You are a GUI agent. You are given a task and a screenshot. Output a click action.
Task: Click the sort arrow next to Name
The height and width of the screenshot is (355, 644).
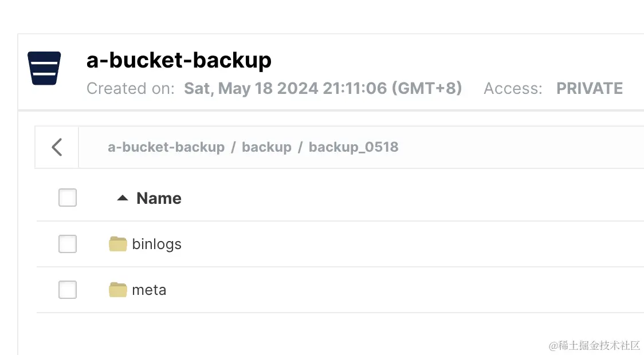[x=122, y=198]
